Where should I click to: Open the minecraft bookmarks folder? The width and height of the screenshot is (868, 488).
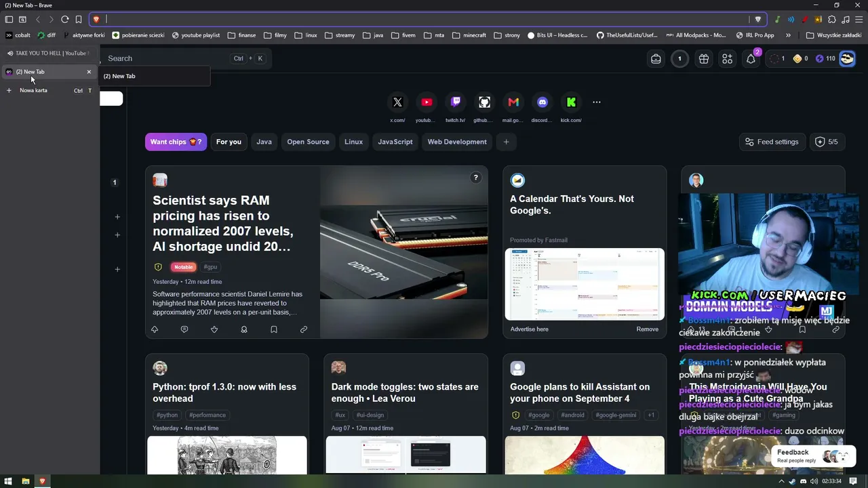coord(469,35)
